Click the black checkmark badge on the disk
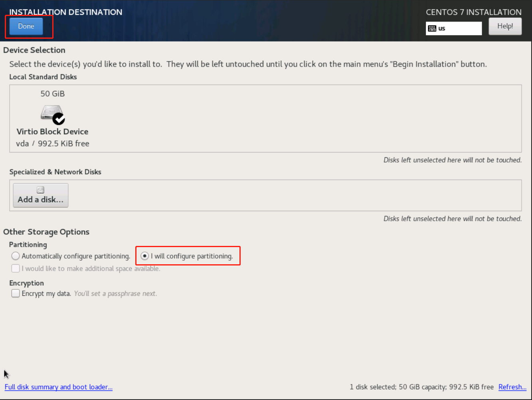 pyautogui.click(x=59, y=119)
